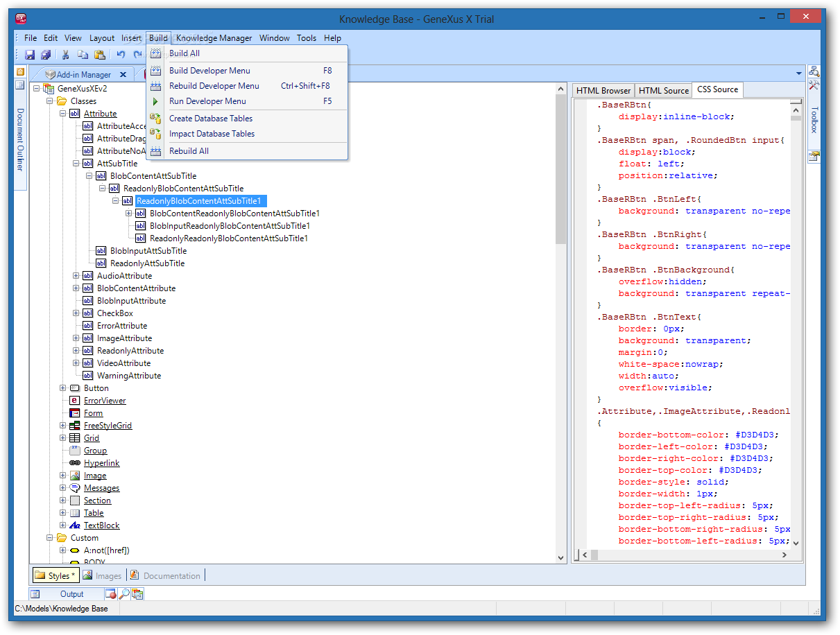Click the orange icon above Document Outliner
This screenshot has height=635, width=840.
coord(20,71)
